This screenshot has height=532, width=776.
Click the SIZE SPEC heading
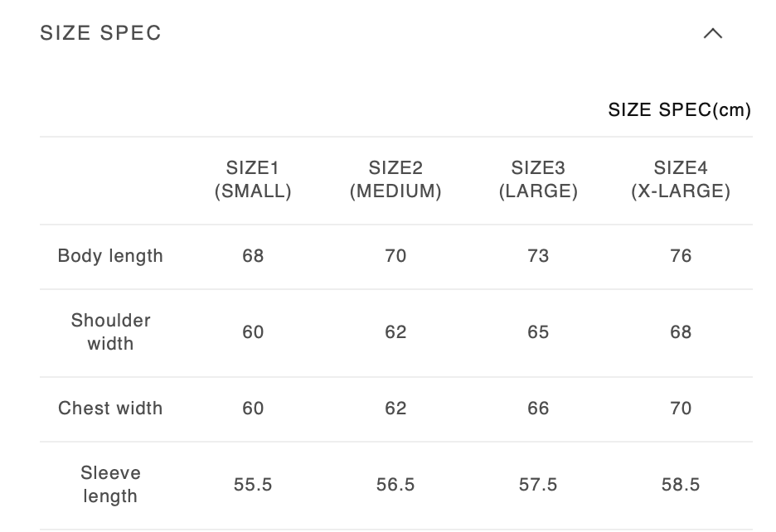point(100,33)
